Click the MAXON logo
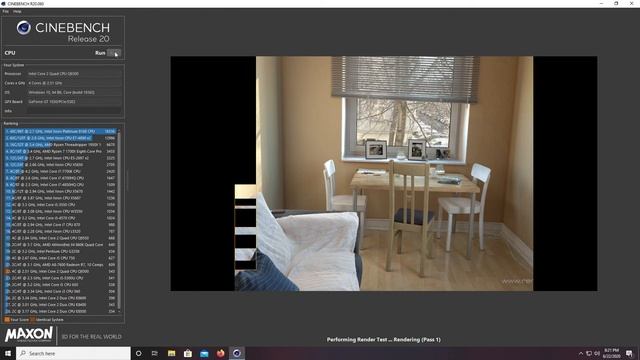This screenshot has width=640, height=360. [29, 334]
